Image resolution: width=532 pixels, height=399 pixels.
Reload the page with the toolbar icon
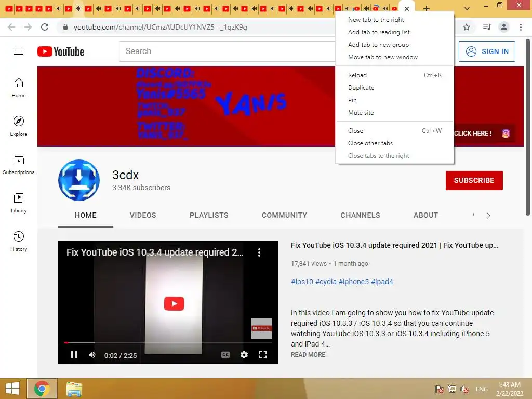(x=45, y=27)
